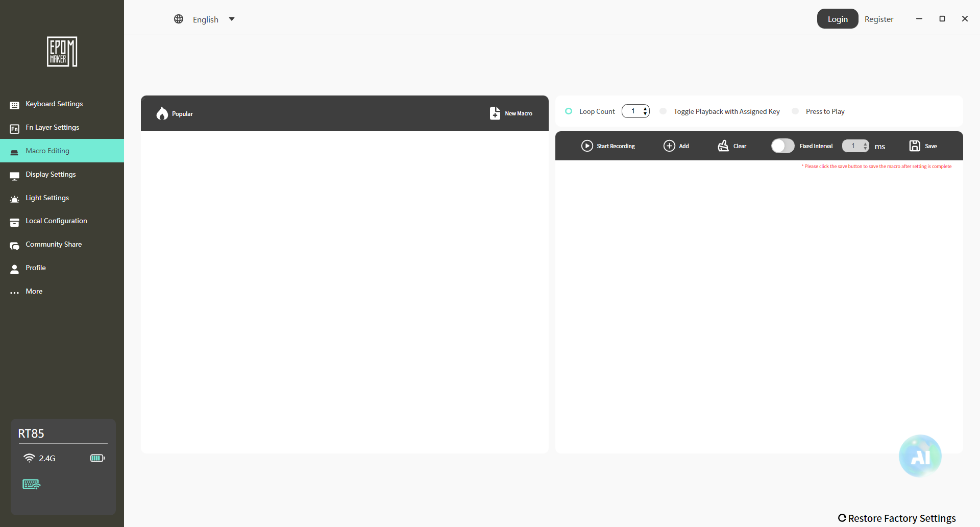Click the Fixed Interval ms number field
980x527 pixels.
coord(855,146)
